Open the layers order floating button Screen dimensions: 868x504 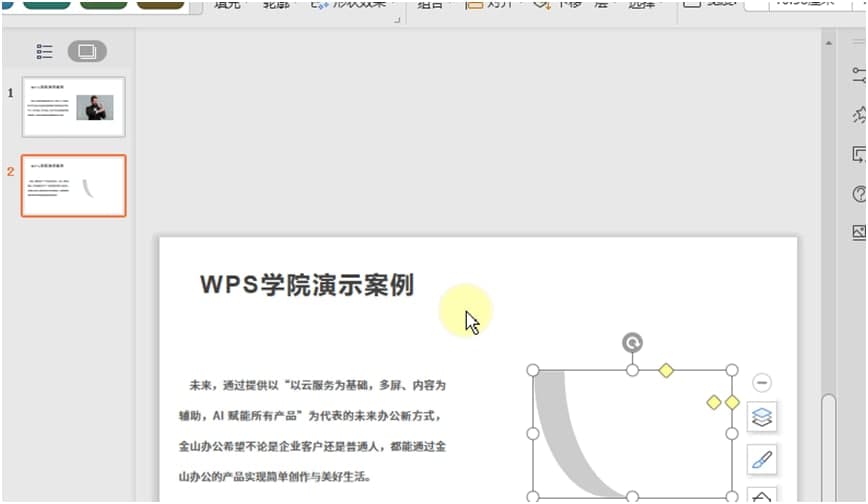(762, 416)
